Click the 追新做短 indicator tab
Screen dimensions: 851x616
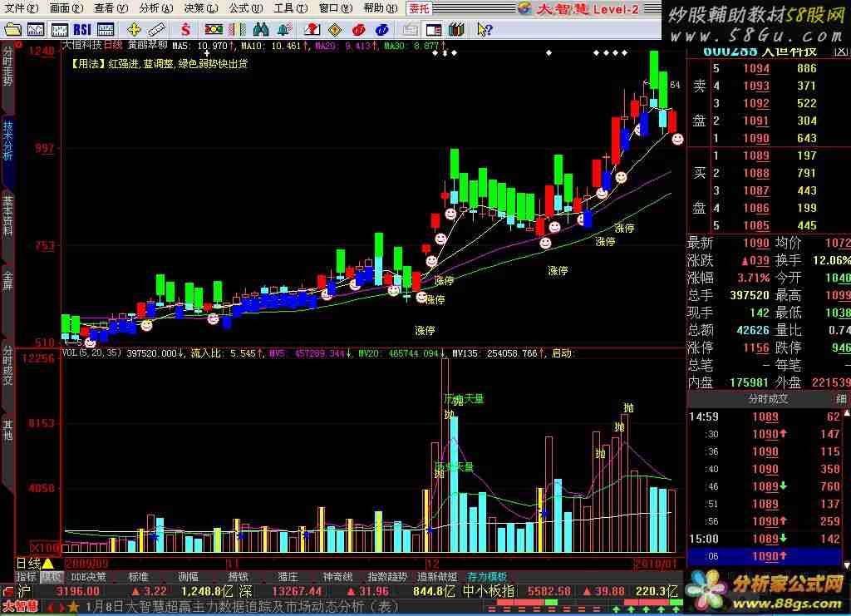click(x=437, y=576)
